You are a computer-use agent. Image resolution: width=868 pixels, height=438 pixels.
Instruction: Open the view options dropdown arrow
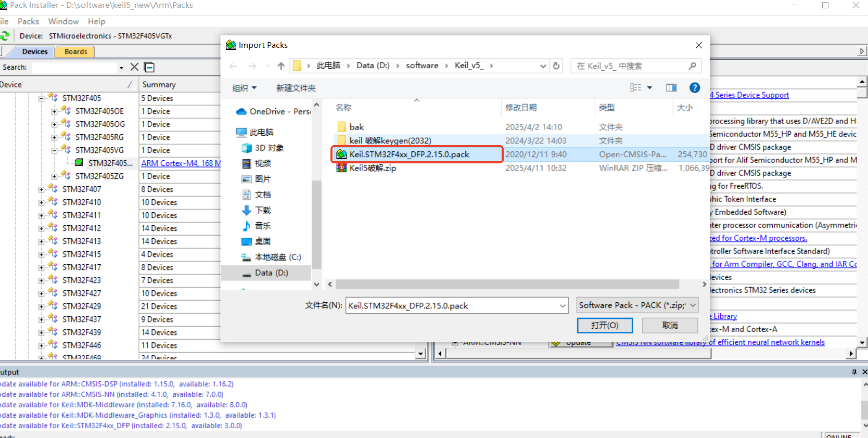pos(649,87)
